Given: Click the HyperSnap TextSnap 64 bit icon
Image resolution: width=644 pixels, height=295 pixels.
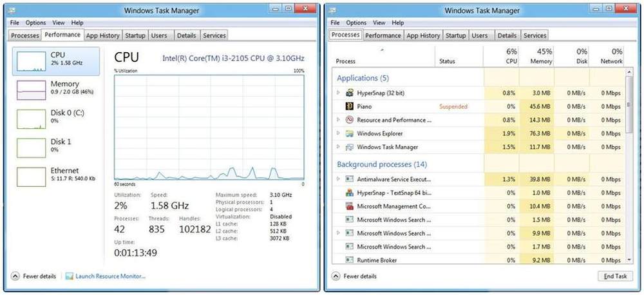Looking at the screenshot, I should pyautogui.click(x=350, y=193).
